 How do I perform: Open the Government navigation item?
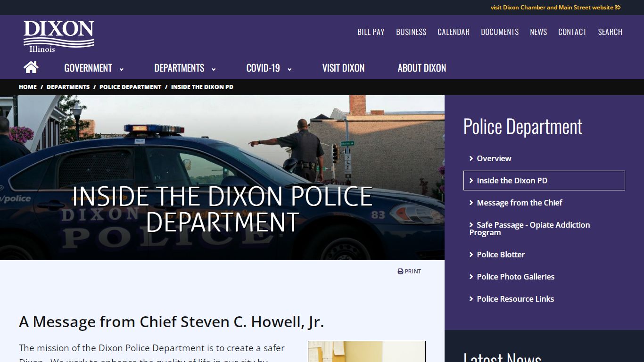pyautogui.click(x=88, y=68)
